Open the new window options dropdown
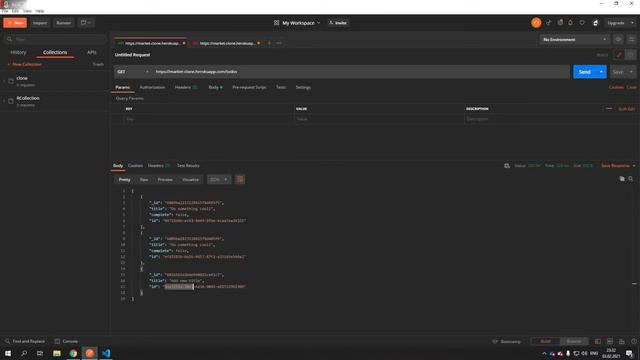 tap(86, 23)
